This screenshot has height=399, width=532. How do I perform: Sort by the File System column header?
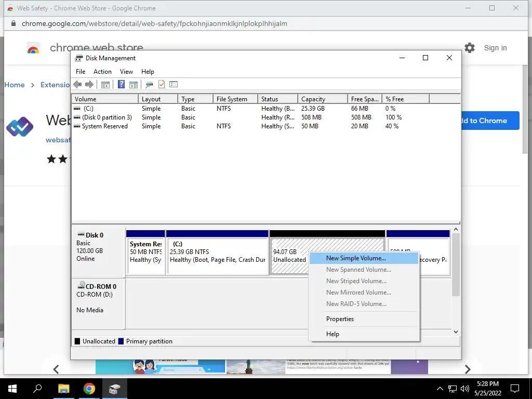[x=235, y=99]
